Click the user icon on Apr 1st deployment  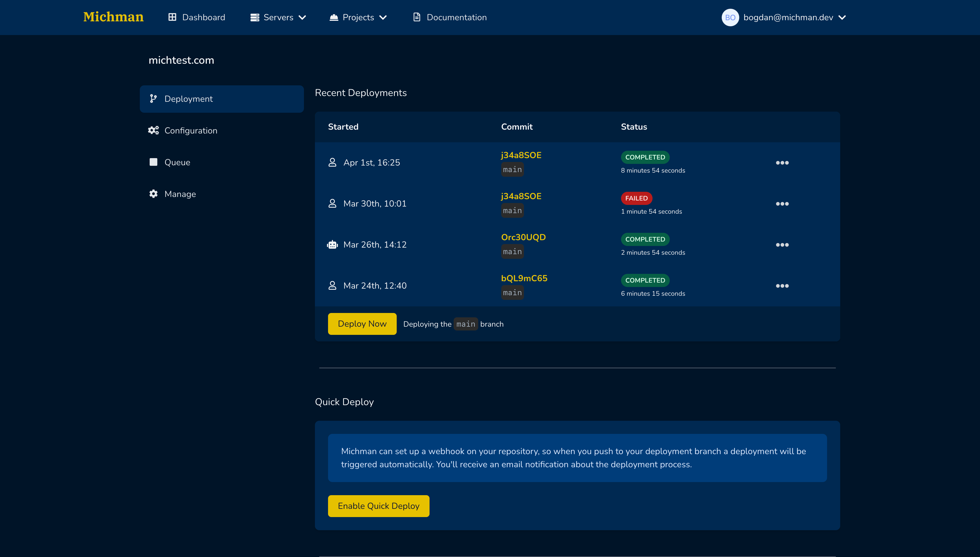click(332, 163)
